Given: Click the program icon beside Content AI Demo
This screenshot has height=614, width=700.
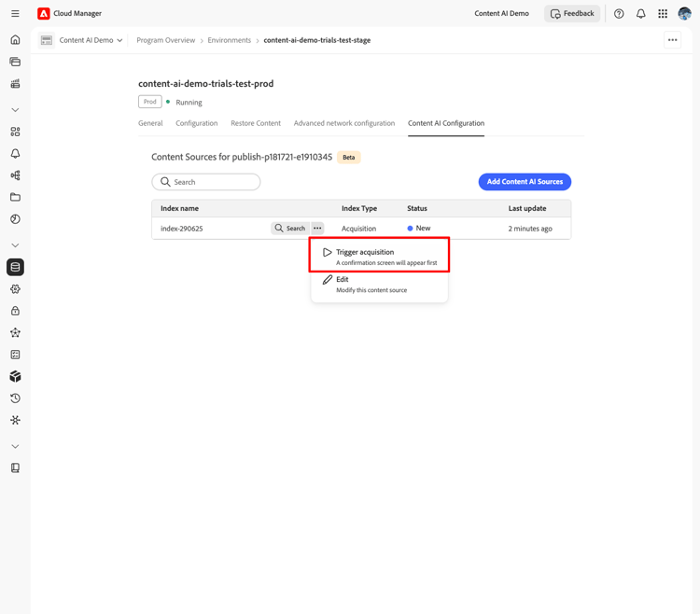Looking at the screenshot, I should click(x=47, y=40).
